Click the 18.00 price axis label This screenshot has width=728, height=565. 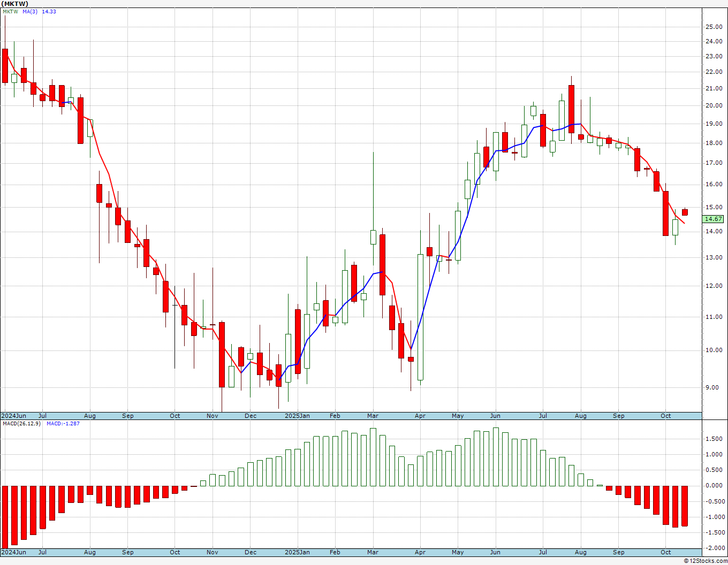714,143
